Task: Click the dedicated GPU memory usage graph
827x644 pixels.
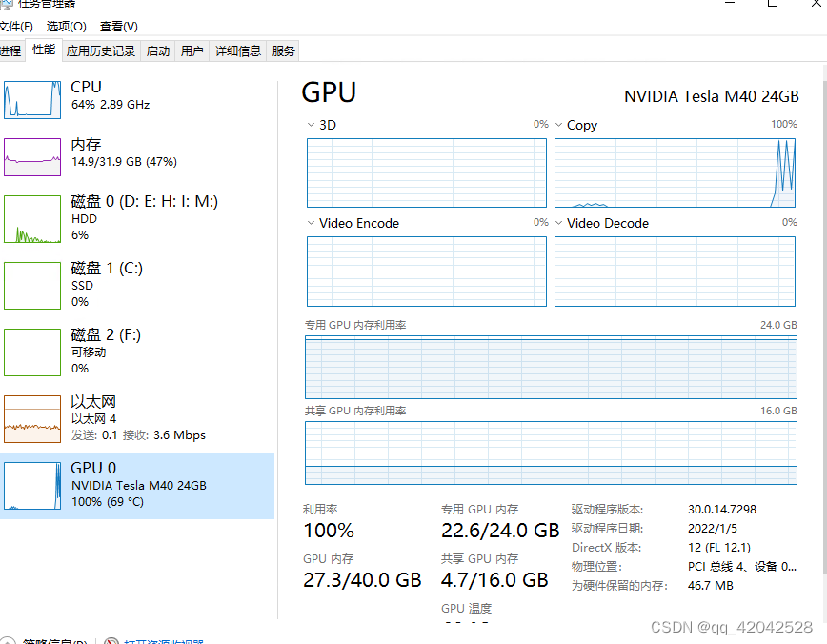Action: click(551, 367)
